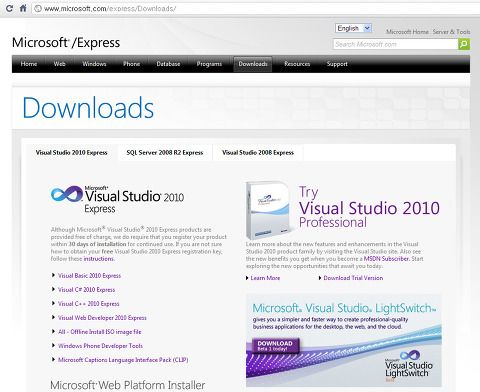Click the Visual Studio 2010 Express infinity logo
Viewport: 480px width, 392px height.
click(x=67, y=194)
